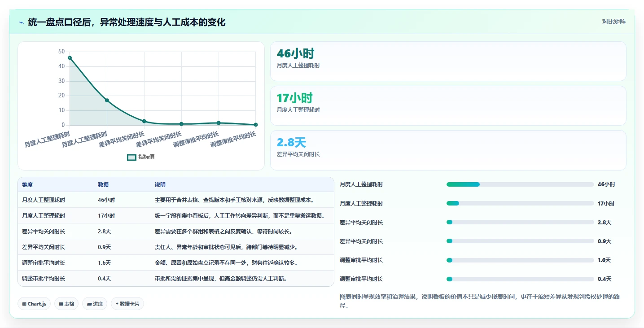Click the 数据 table column header
Viewport: 644px width, 328px height.
pos(103,185)
